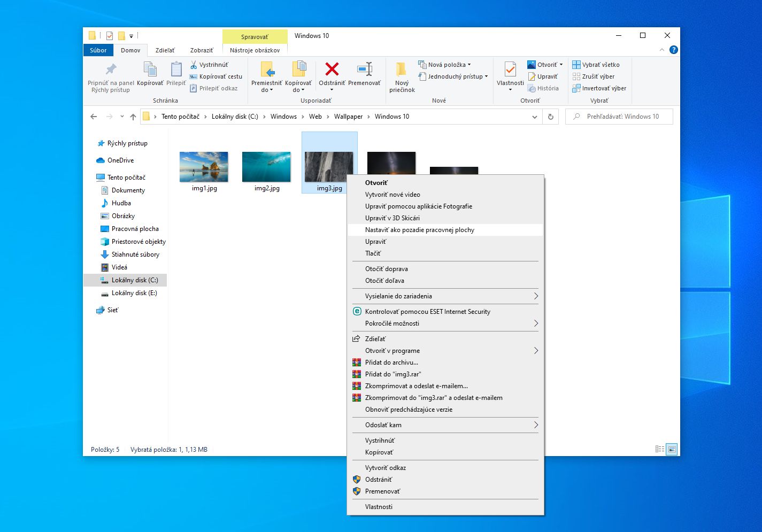Select img2.jpg thumbnail
762x532 pixels.
[266, 167]
